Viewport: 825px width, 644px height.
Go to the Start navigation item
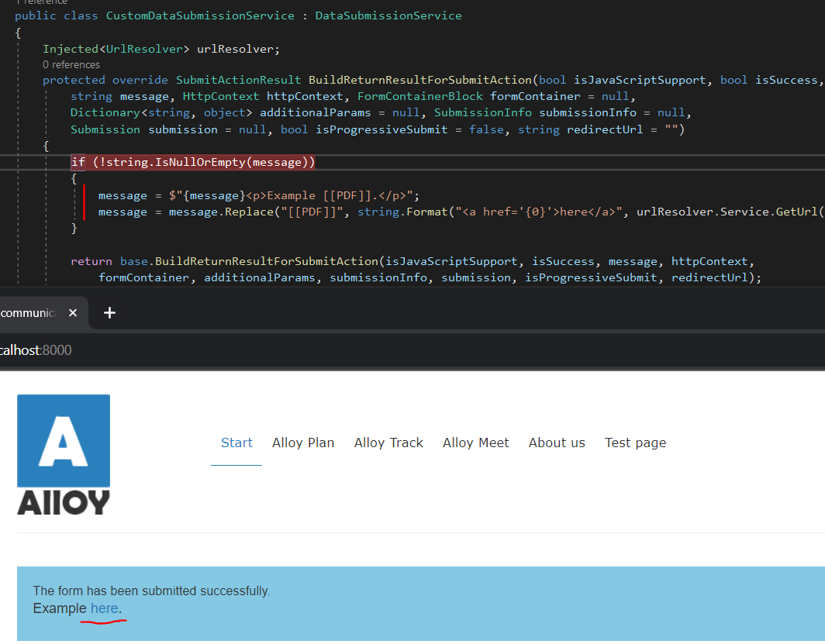[236, 443]
